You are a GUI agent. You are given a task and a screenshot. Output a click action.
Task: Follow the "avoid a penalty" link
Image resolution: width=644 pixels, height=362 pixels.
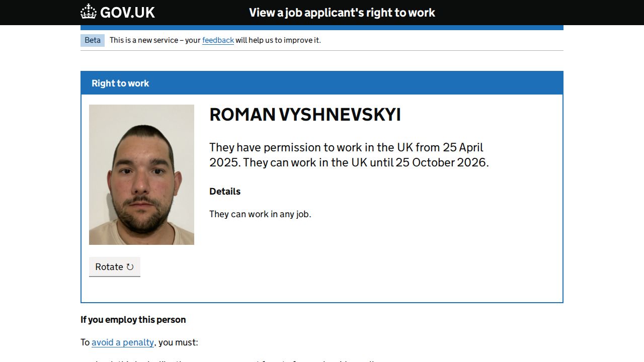tap(123, 342)
